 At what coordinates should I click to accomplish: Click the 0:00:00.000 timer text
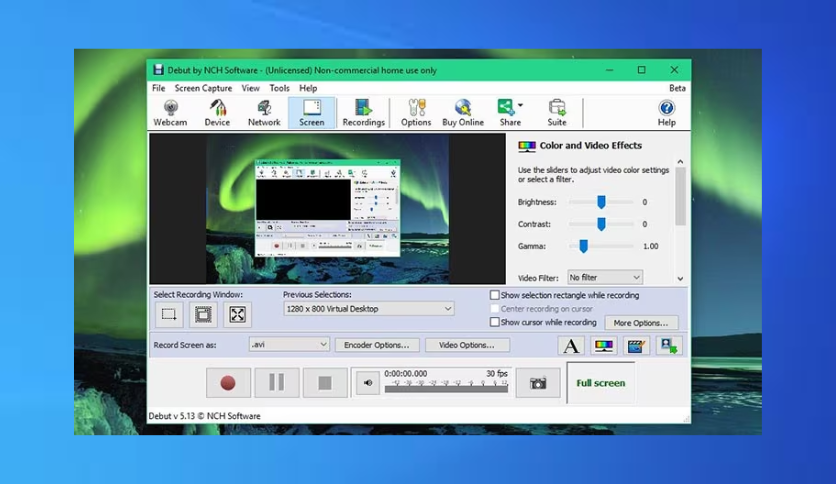click(x=405, y=373)
